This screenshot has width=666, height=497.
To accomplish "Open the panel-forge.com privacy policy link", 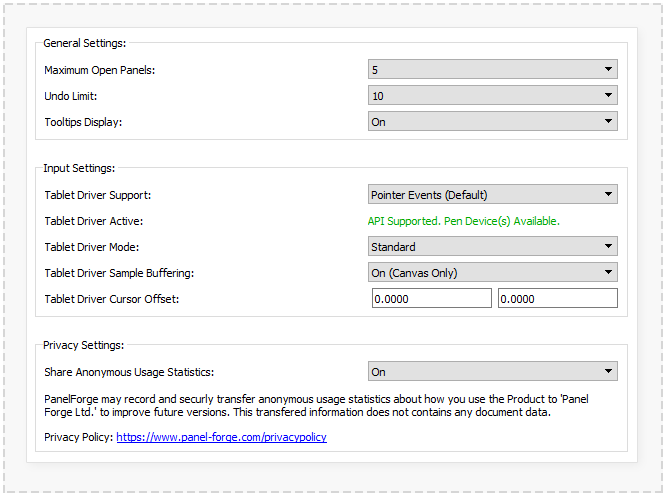I will point(221,437).
